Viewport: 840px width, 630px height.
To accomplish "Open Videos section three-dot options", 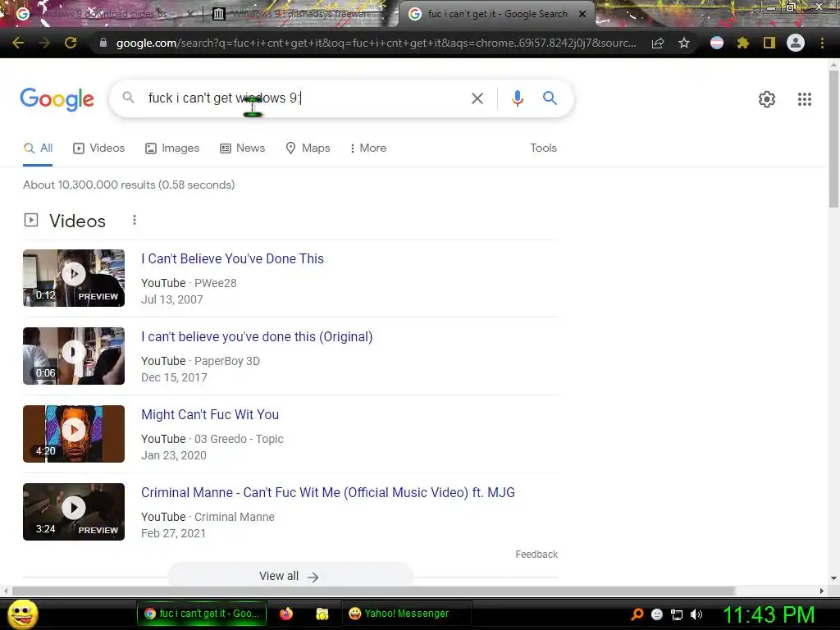I will [x=135, y=220].
